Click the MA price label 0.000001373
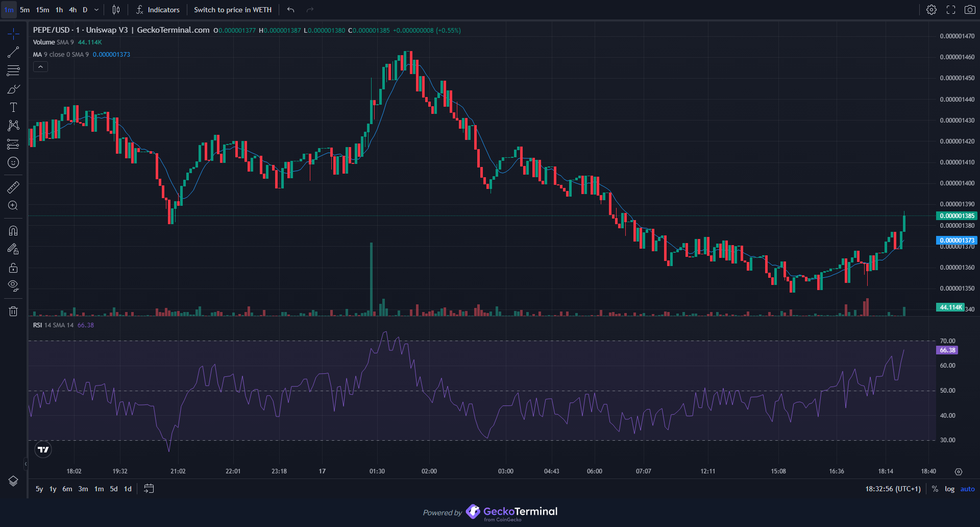980x527 pixels. [x=957, y=241]
